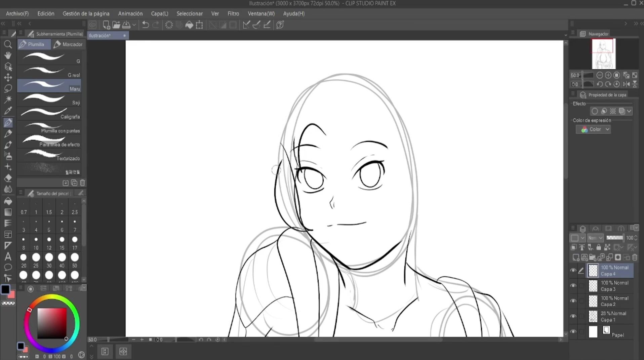Select the Balloon tool
The width and height of the screenshot is (644, 360).
[8, 268]
